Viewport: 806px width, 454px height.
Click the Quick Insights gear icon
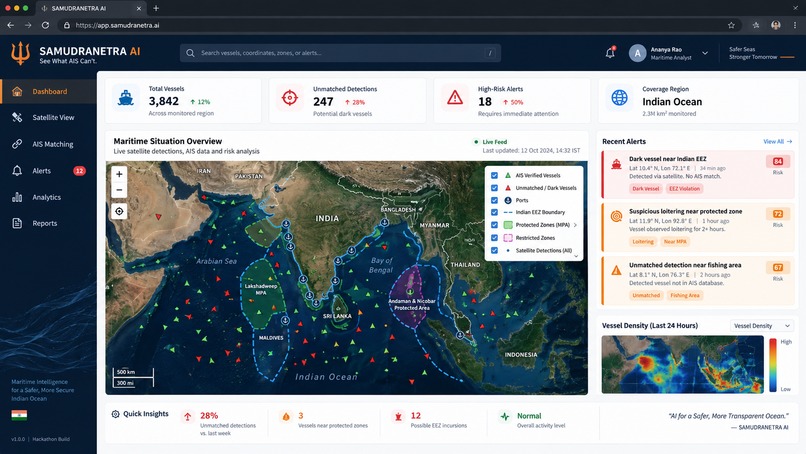(116, 414)
